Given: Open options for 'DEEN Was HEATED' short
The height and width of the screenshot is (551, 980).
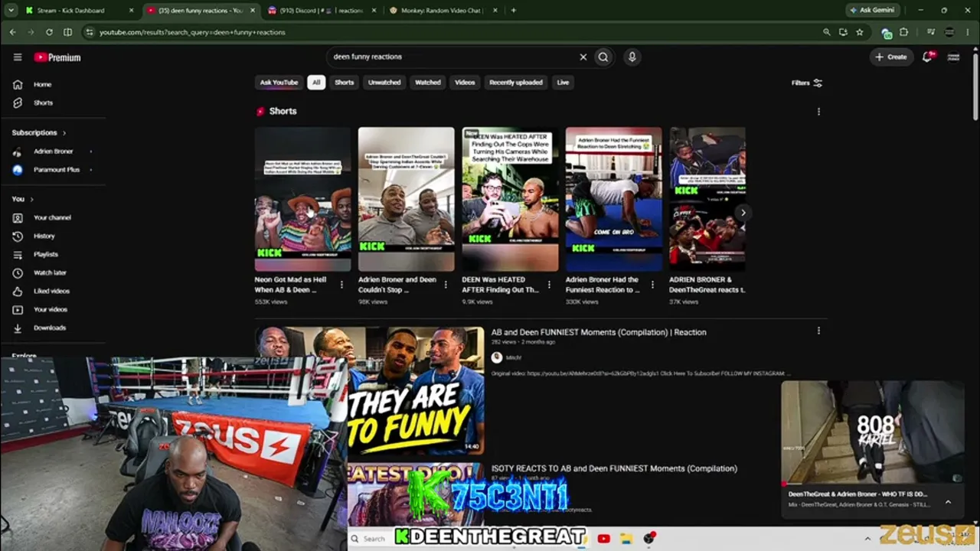Looking at the screenshot, I should (549, 285).
